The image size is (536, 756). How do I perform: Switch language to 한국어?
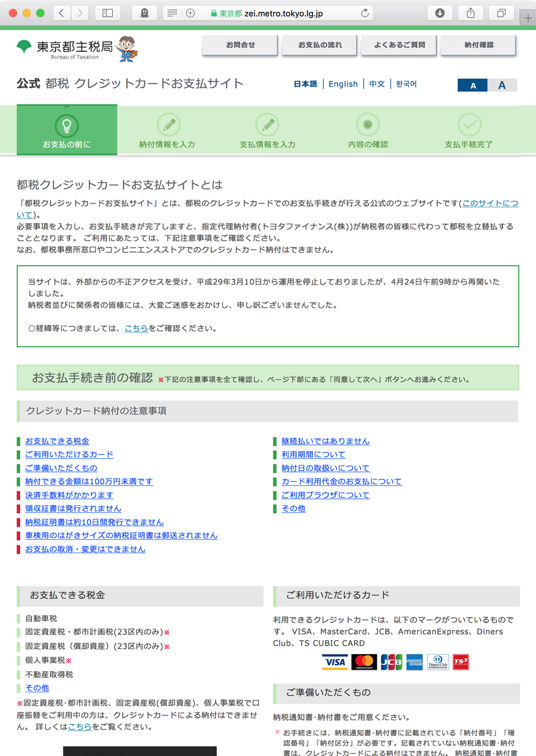tap(406, 84)
